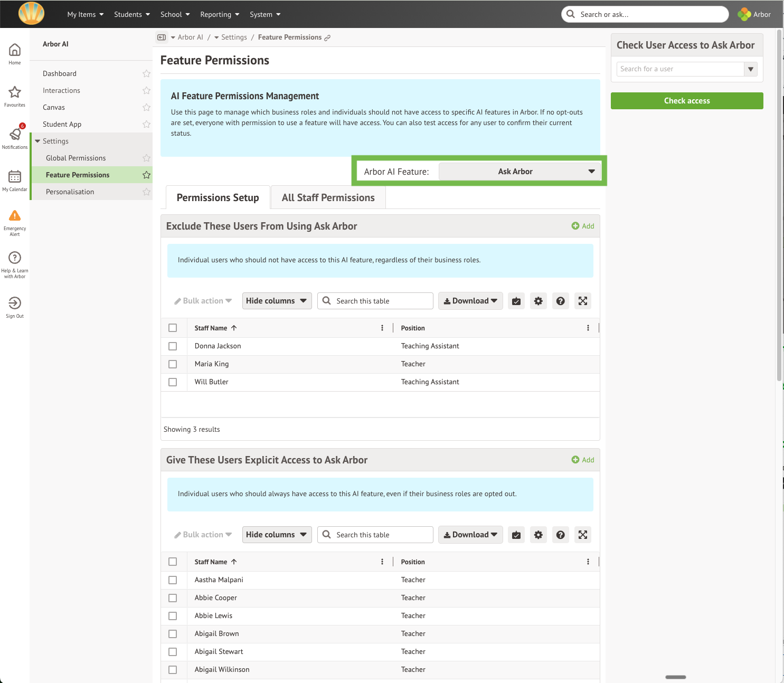This screenshot has width=784, height=683.
Task: Click the copy page link icon in breadcrumb
Action: 327,38
